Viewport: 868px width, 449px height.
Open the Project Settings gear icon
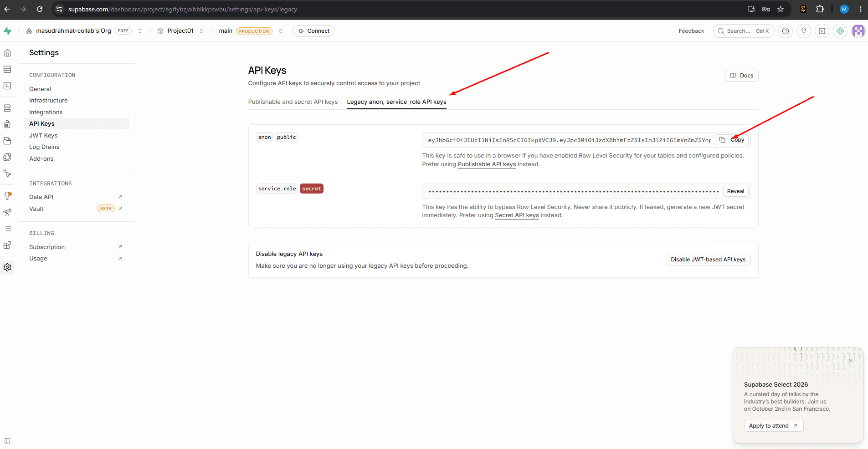[7, 267]
